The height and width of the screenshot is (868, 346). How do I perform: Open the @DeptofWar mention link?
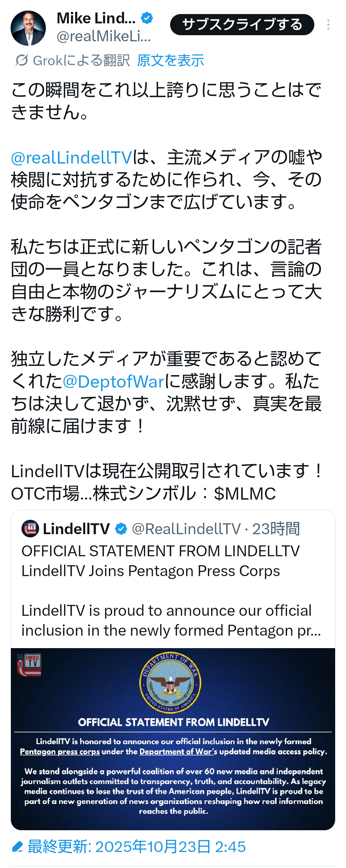point(113,382)
